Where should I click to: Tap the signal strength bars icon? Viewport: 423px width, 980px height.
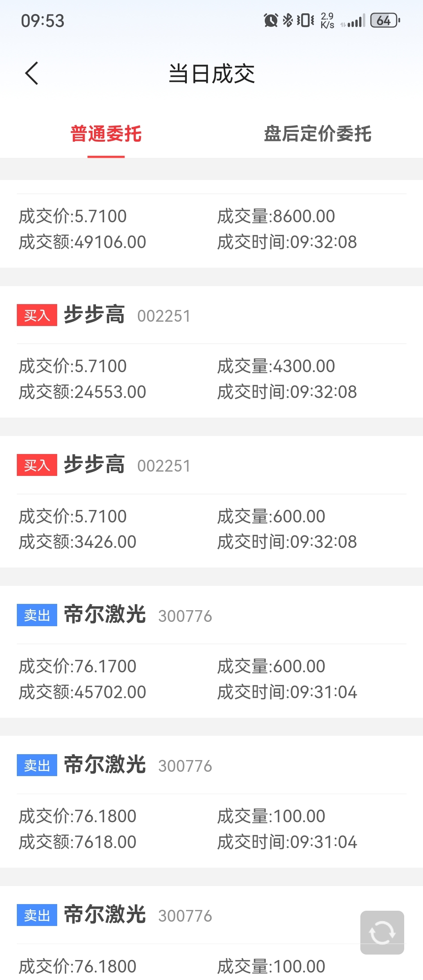click(x=353, y=21)
